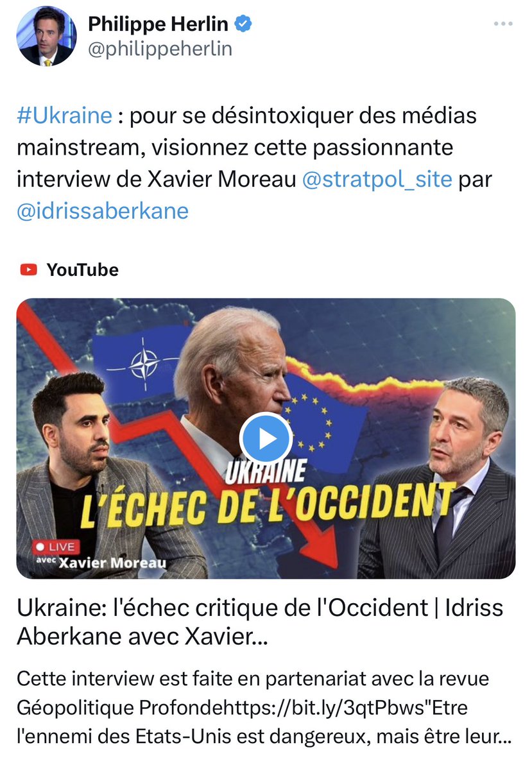Image resolution: width=532 pixels, height=770 pixels.
Task: Open the three-dot more options menu
Action: (x=503, y=24)
